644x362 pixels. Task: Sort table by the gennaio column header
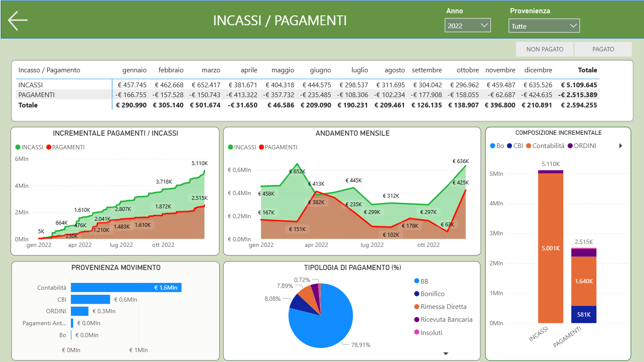[134, 70]
